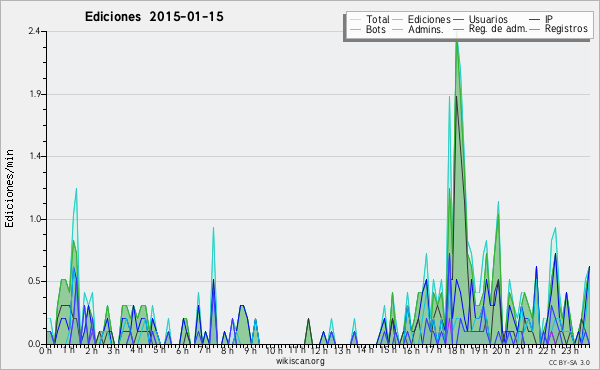
Task: Click the 'CC BY-SA 3.0' license text
Action: (x=569, y=363)
